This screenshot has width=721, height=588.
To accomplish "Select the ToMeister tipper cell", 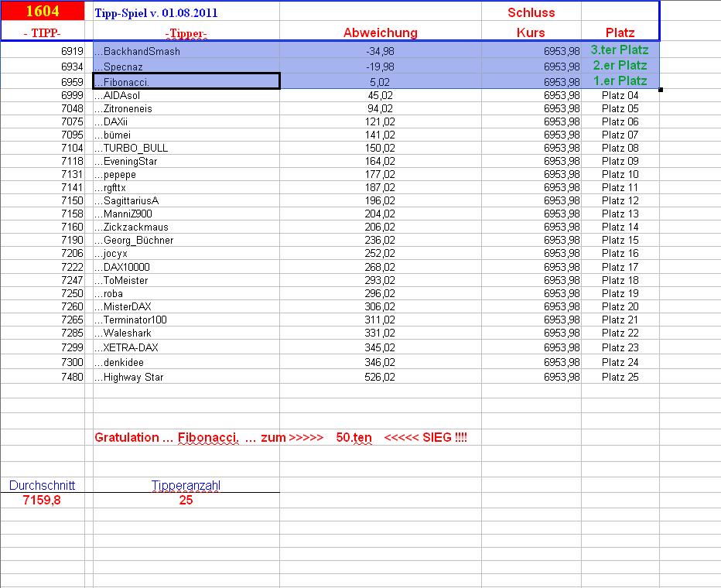I will pyautogui.click(x=186, y=280).
